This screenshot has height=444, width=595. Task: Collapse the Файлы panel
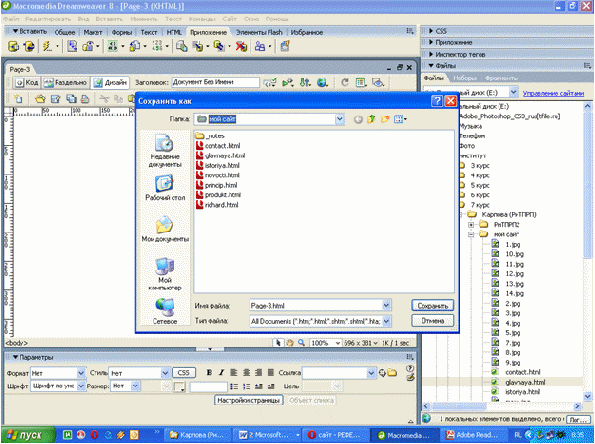tap(431, 66)
